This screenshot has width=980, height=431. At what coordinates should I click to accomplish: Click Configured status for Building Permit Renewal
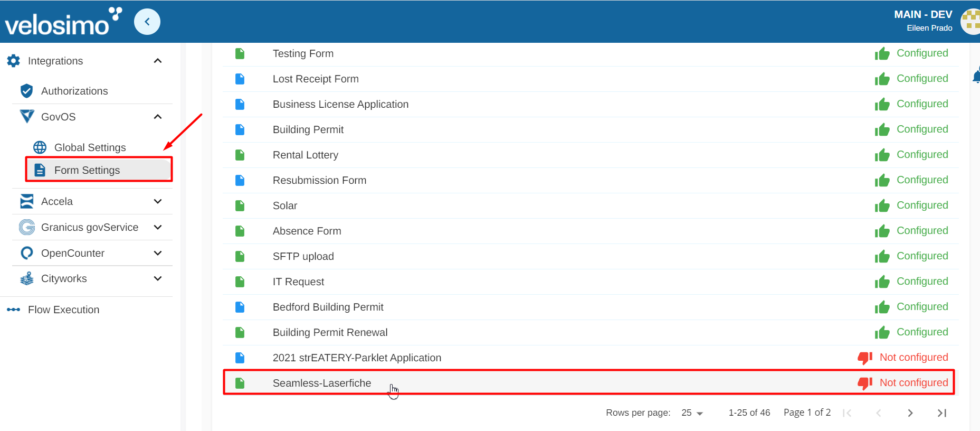tap(922, 332)
